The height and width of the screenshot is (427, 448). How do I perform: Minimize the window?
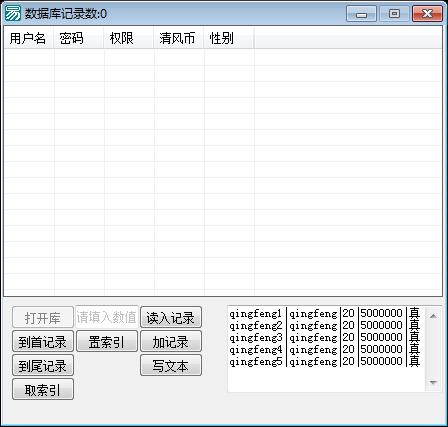(x=361, y=14)
